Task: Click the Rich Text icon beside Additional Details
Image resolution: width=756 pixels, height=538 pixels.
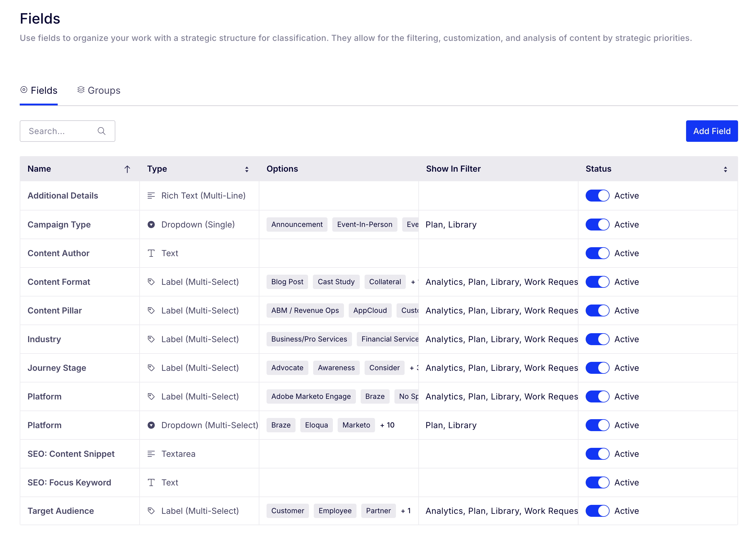Action: pyautogui.click(x=151, y=196)
